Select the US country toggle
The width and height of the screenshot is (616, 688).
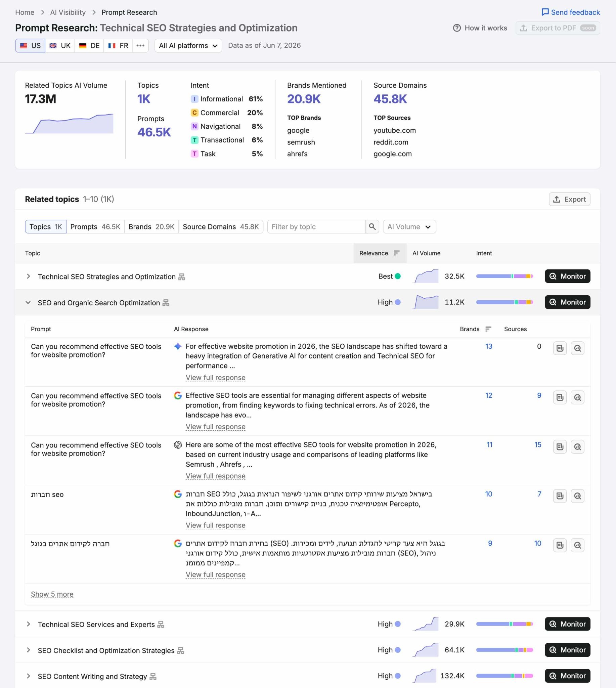tap(30, 45)
